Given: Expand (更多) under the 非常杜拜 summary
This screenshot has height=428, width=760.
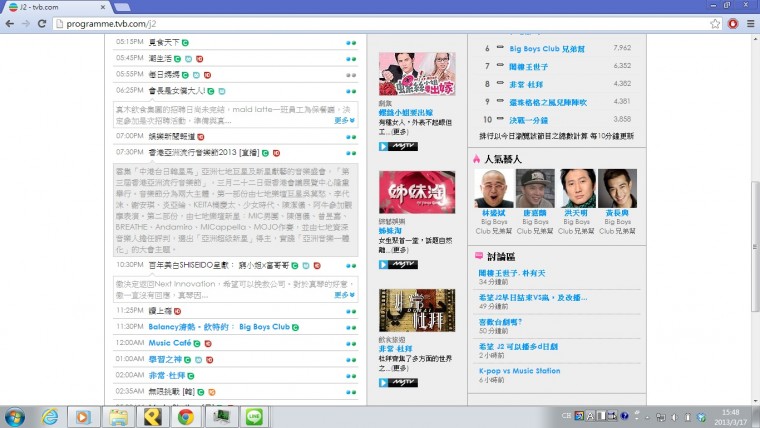Looking at the screenshot, I should (x=400, y=368).
